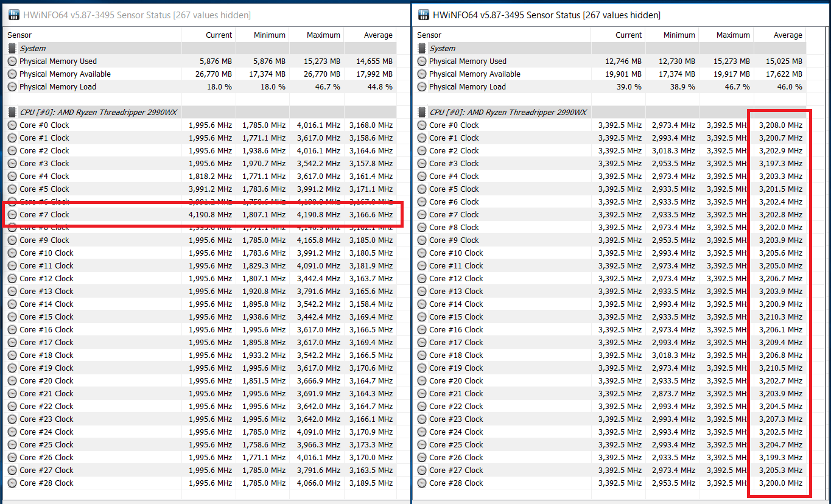
Task: Select Core #26 Clock label in left window
Action: tap(46, 457)
